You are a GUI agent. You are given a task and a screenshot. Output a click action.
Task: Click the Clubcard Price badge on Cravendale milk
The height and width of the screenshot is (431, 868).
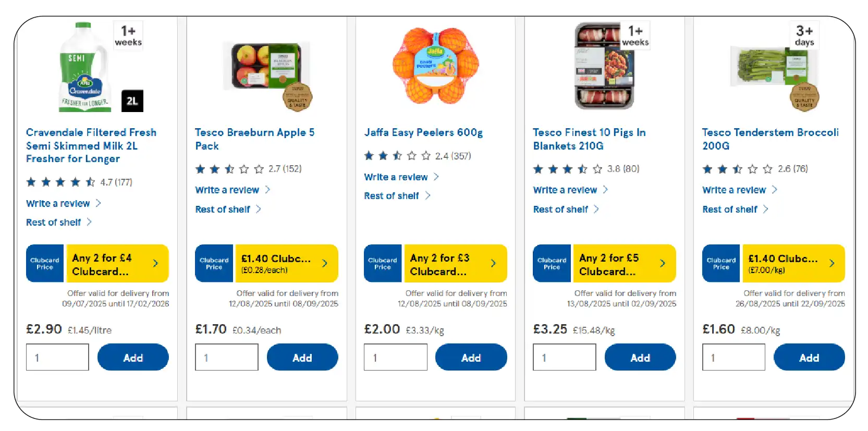(x=45, y=263)
